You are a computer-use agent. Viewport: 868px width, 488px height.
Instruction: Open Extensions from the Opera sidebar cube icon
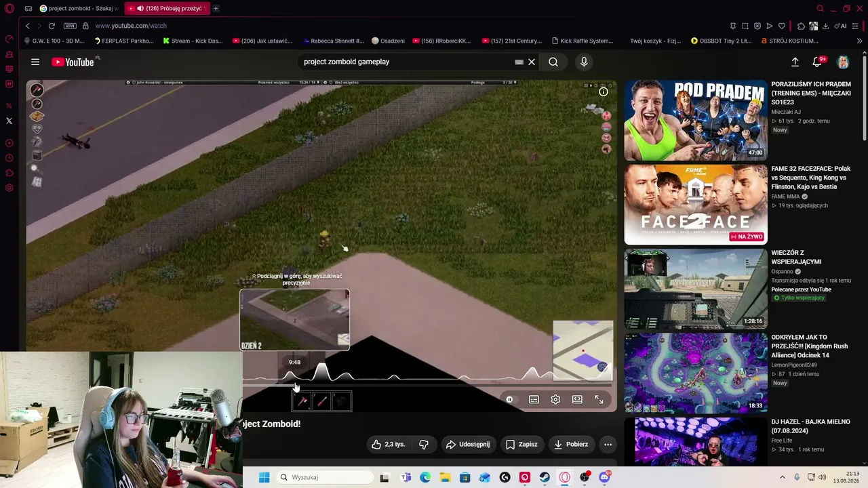(x=9, y=173)
